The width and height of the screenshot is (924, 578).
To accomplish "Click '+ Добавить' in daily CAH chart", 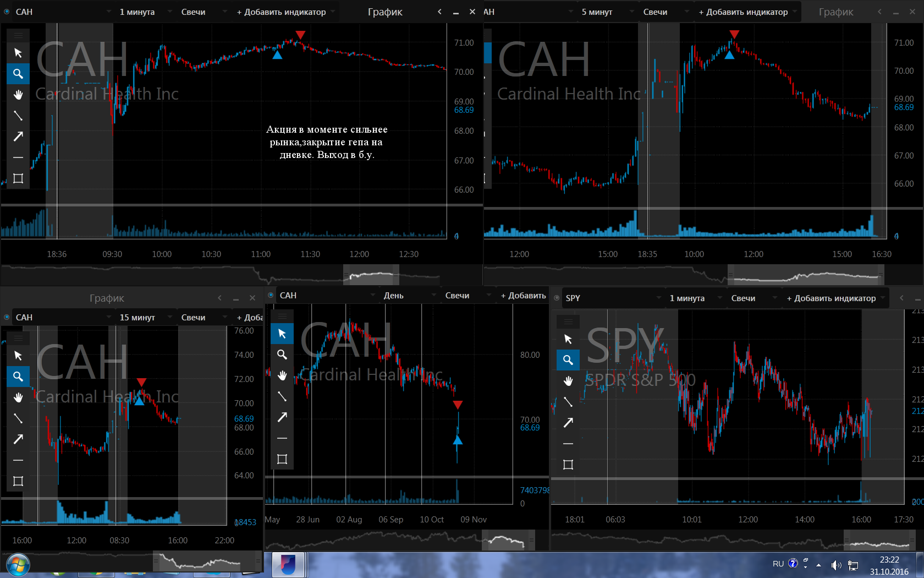I will click(x=523, y=295).
